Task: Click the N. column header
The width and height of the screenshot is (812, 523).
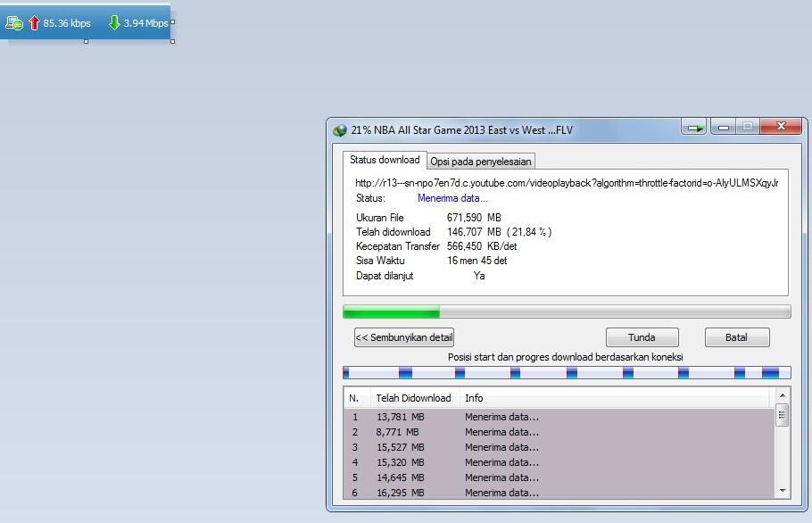Action: click(356, 398)
